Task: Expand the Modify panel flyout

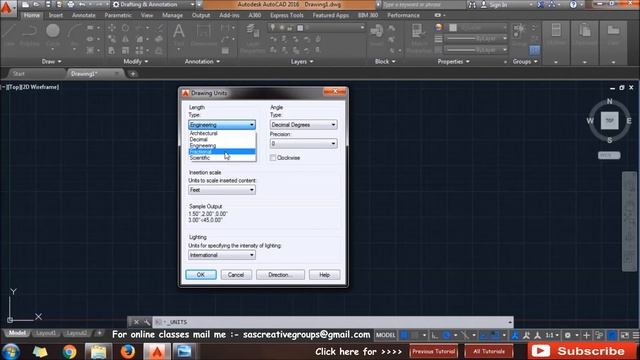Action: point(136,62)
